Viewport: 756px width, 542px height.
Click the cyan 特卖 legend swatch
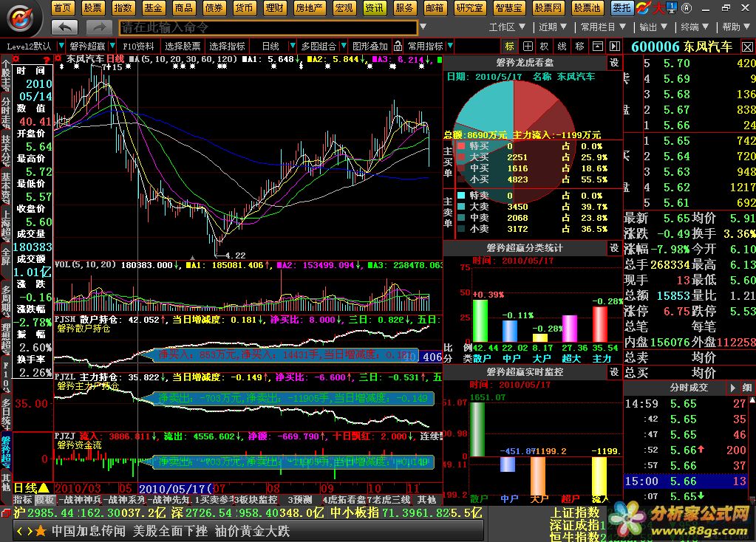[x=461, y=196]
